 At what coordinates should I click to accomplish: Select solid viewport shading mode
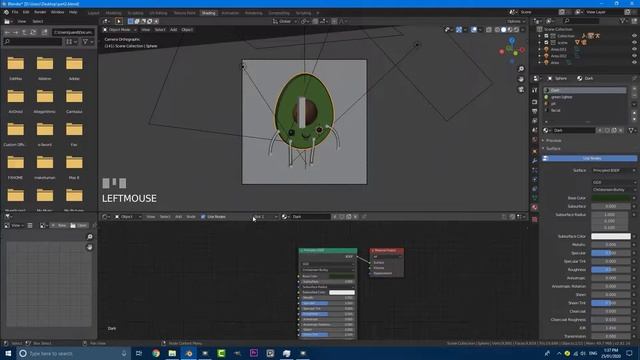click(503, 30)
